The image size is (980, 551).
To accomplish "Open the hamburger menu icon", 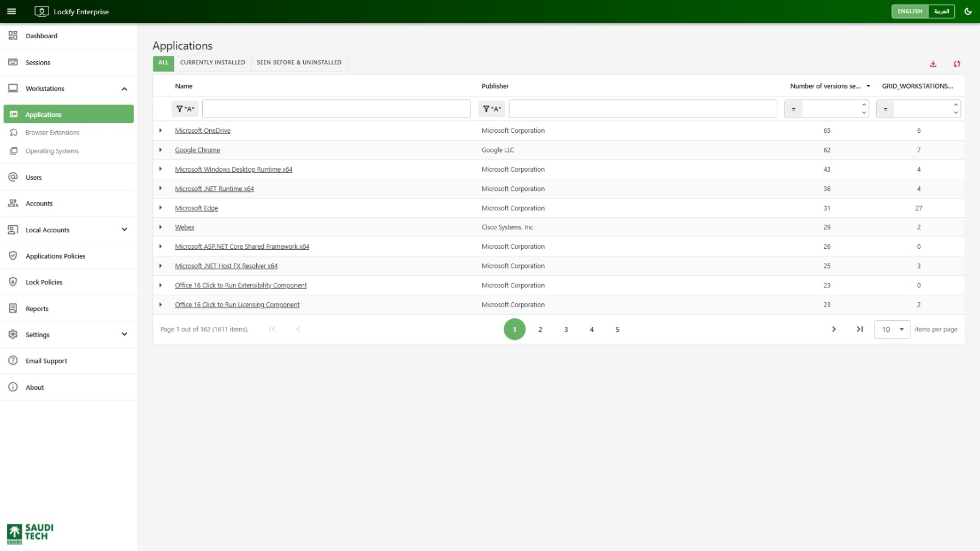I will [x=11, y=11].
